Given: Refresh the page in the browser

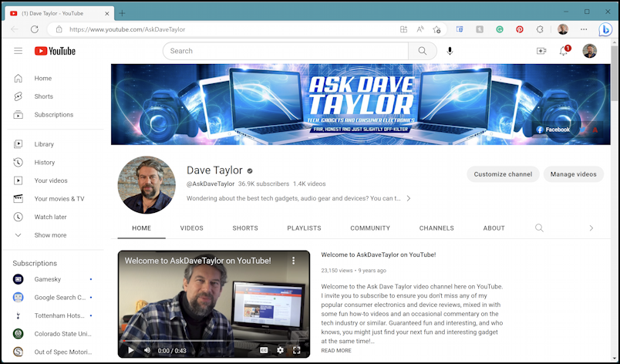Looking at the screenshot, I should point(35,29).
